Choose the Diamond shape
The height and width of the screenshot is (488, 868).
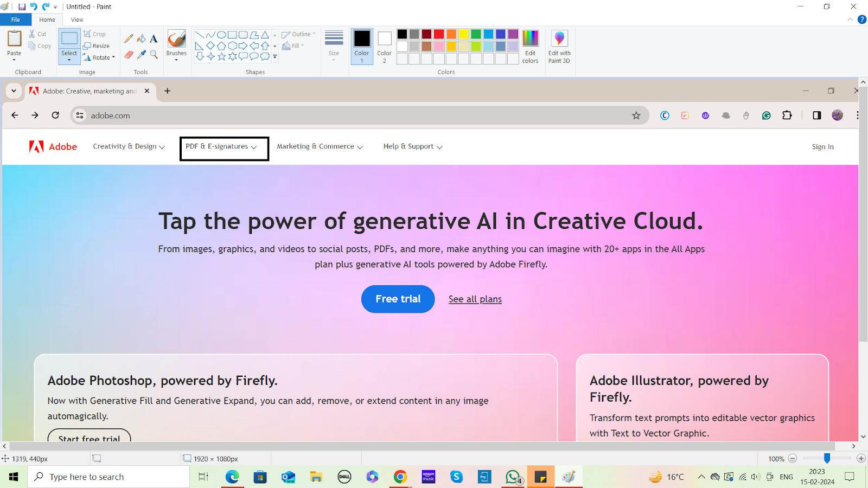[x=210, y=46]
